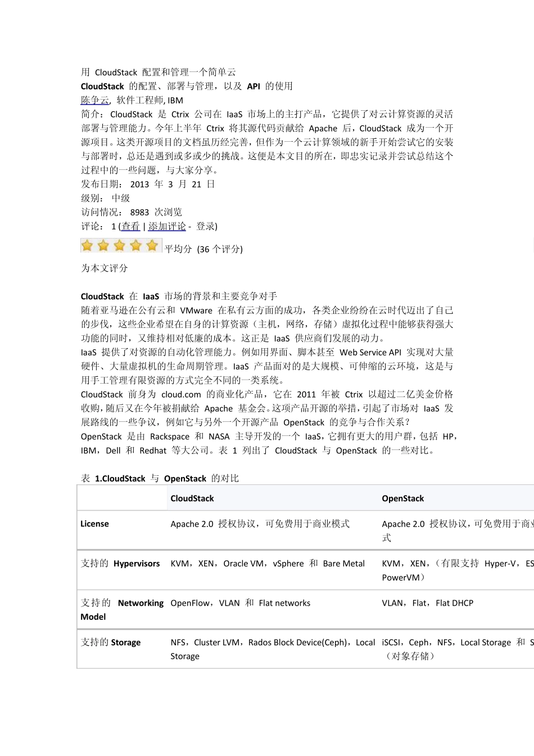The width and height of the screenshot is (534, 756).
Task: Rate article with third star
Action: coord(120,245)
